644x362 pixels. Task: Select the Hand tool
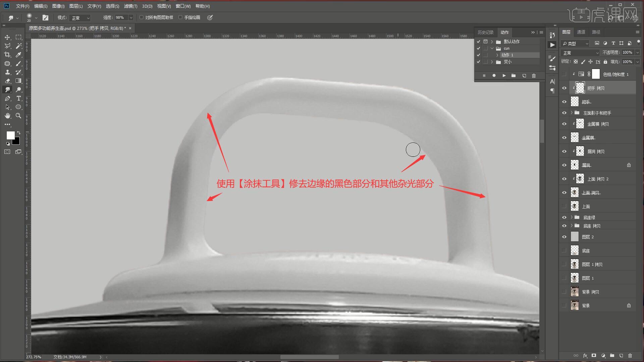pos(7,116)
